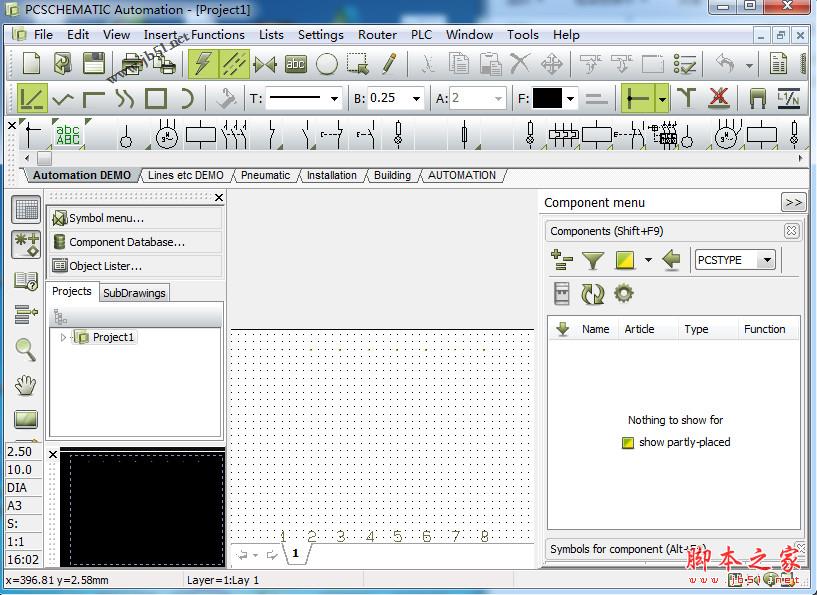Click the Save floppy disk icon
817x595 pixels.
(94, 64)
